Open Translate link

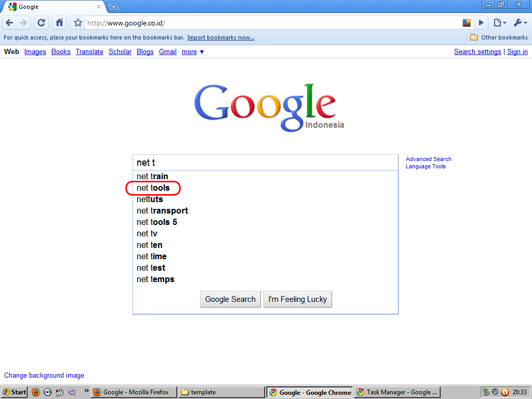coord(89,51)
